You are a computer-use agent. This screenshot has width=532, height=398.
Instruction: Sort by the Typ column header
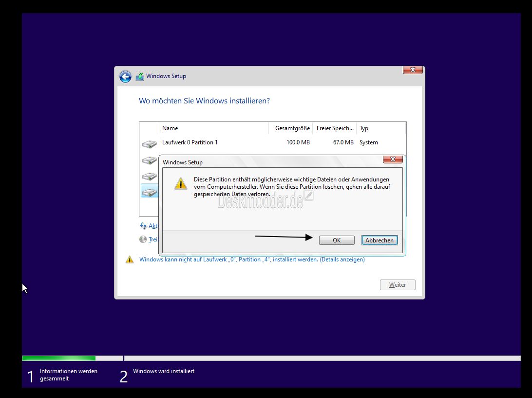pos(380,128)
